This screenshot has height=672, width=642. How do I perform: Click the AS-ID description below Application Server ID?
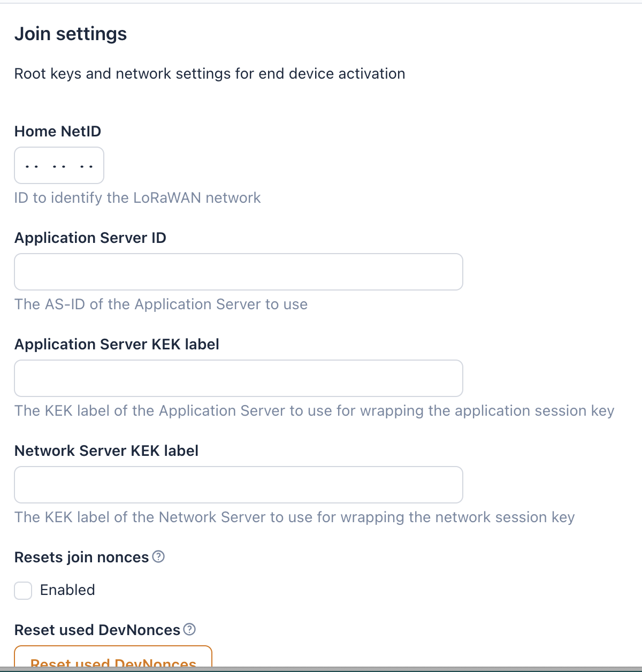click(x=161, y=304)
